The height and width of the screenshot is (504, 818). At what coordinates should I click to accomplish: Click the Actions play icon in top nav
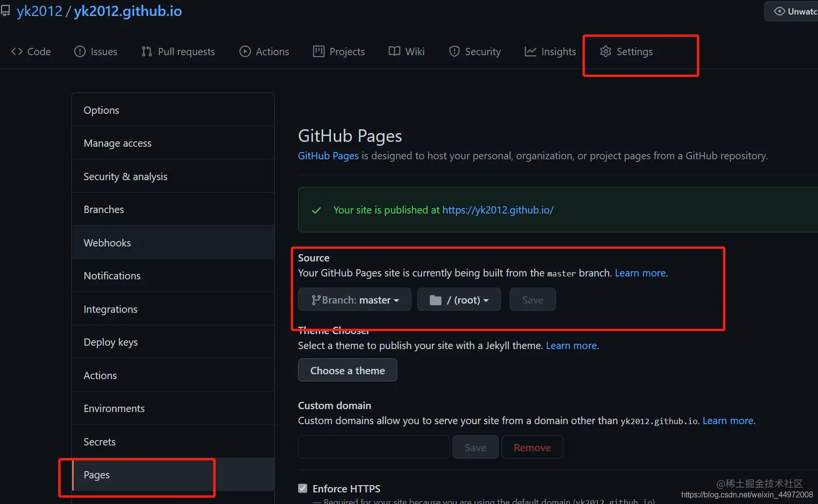coord(245,51)
